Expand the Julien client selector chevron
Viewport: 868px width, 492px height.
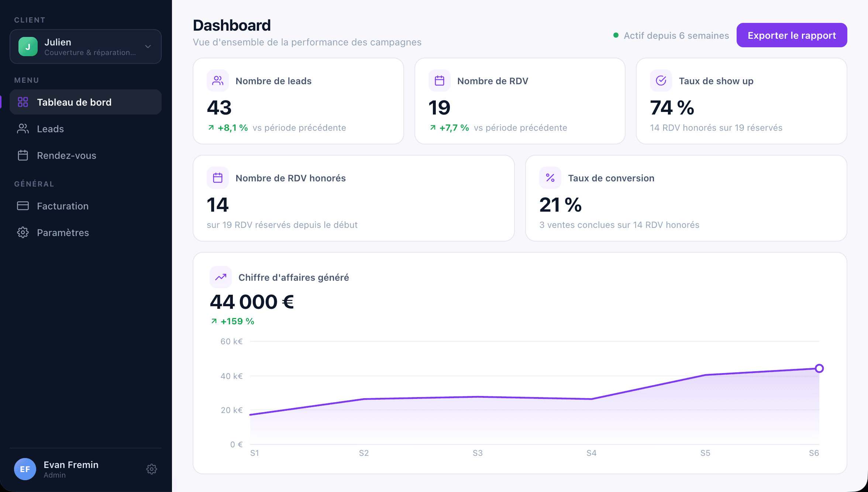[148, 47]
